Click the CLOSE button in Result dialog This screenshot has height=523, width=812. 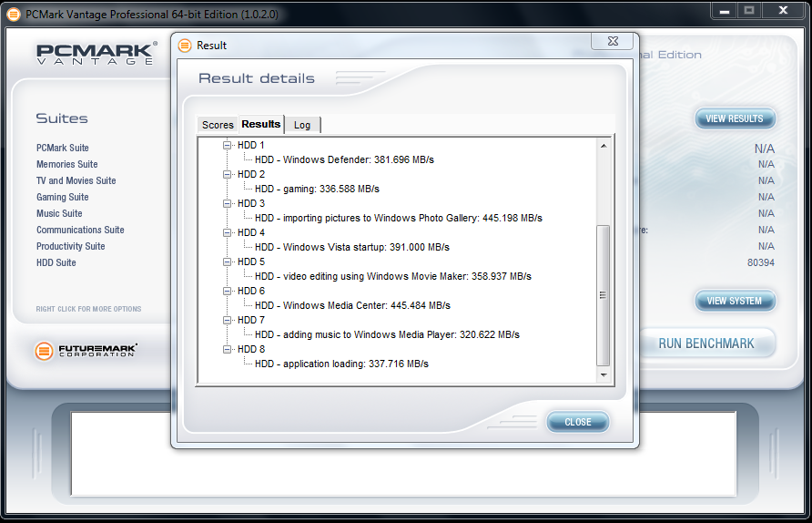578,422
